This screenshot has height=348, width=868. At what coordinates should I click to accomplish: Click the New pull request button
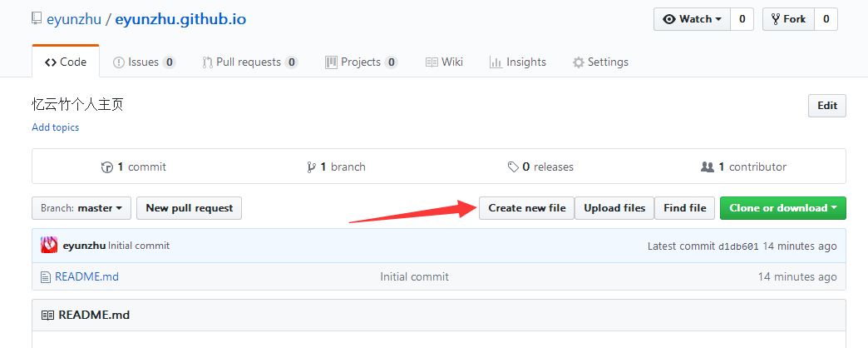click(190, 208)
